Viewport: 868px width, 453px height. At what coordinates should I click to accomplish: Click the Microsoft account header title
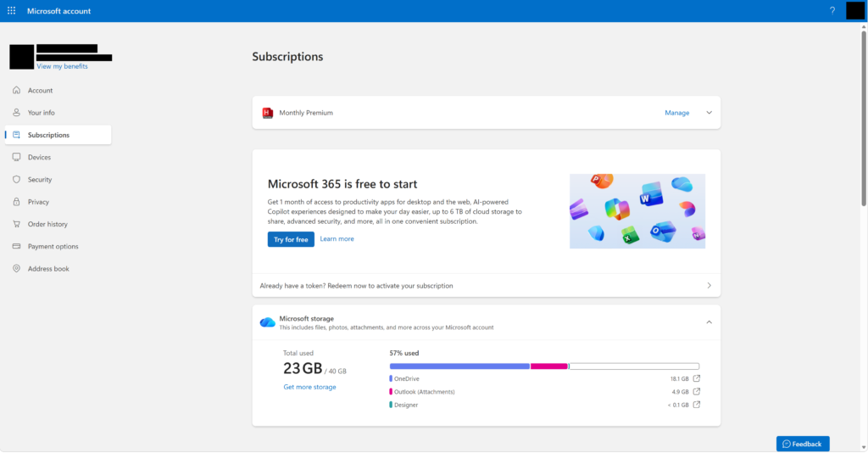click(58, 11)
